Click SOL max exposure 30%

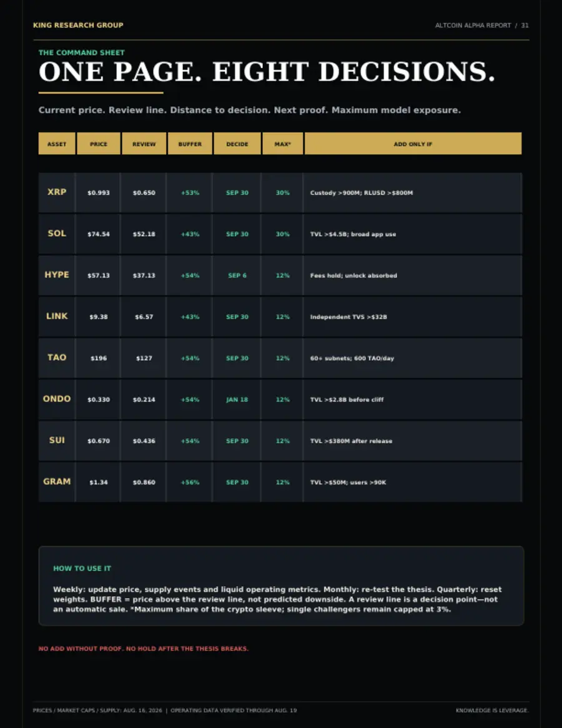[x=283, y=234]
